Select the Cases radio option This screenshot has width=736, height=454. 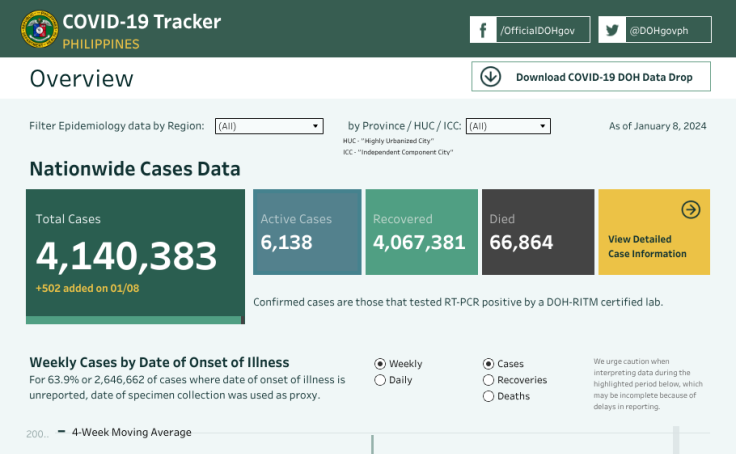[488, 364]
